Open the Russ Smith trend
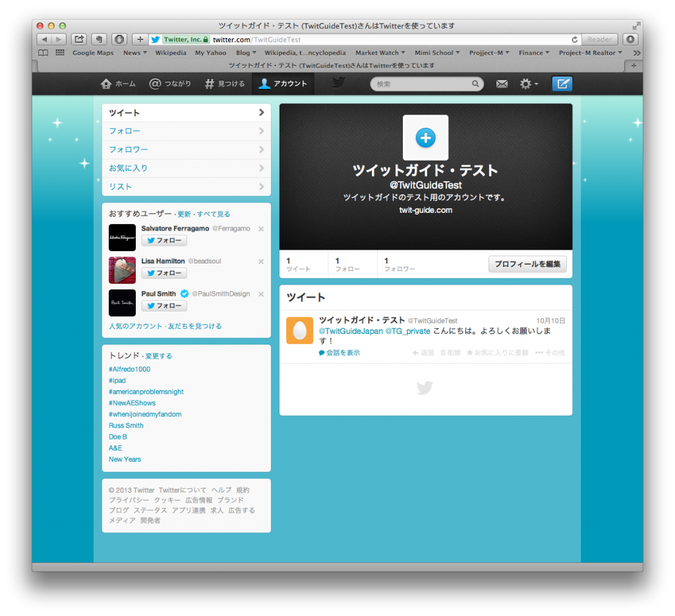 click(126, 426)
